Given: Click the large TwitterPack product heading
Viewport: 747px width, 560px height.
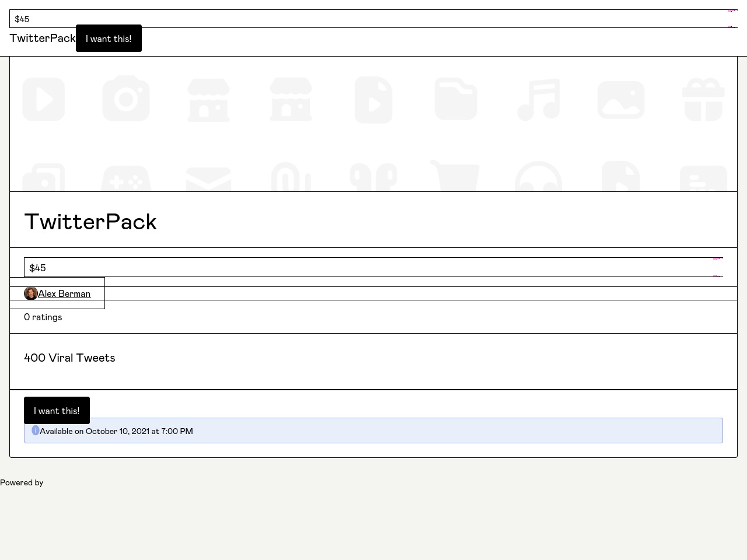Looking at the screenshot, I should (90, 222).
